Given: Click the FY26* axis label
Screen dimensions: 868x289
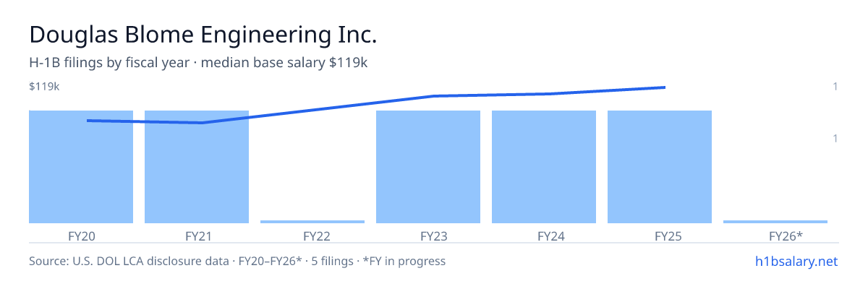Looking at the screenshot, I should (x=775, y=236).
